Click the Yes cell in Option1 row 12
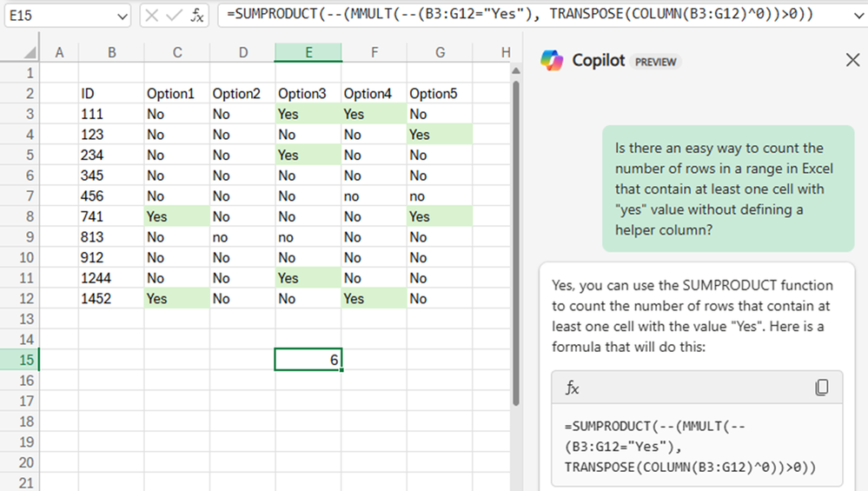Viewport: 868px width, 491px height. (x=177, y=298)
